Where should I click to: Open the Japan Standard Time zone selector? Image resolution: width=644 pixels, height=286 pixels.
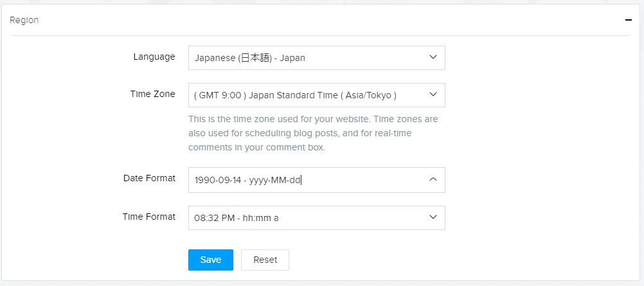317,95
